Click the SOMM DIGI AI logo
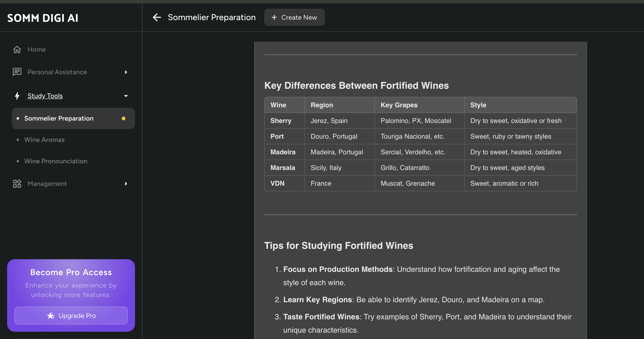The height and width of the screenshot is (339, 644). coord(43,18)
